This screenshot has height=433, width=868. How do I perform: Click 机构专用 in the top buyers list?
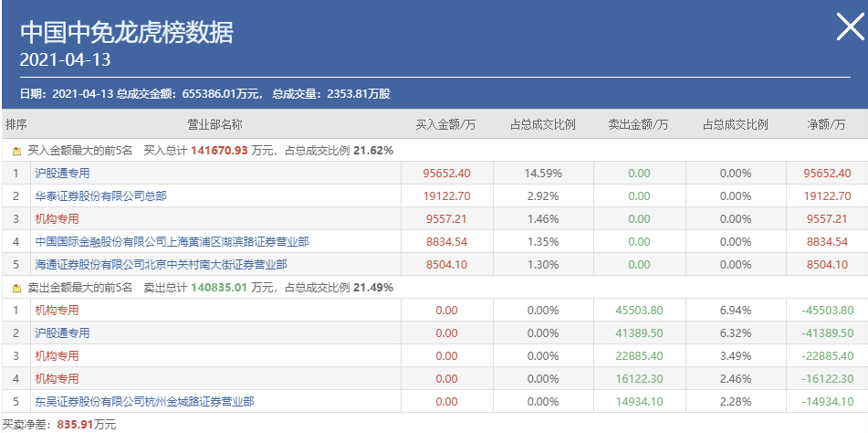57,218
